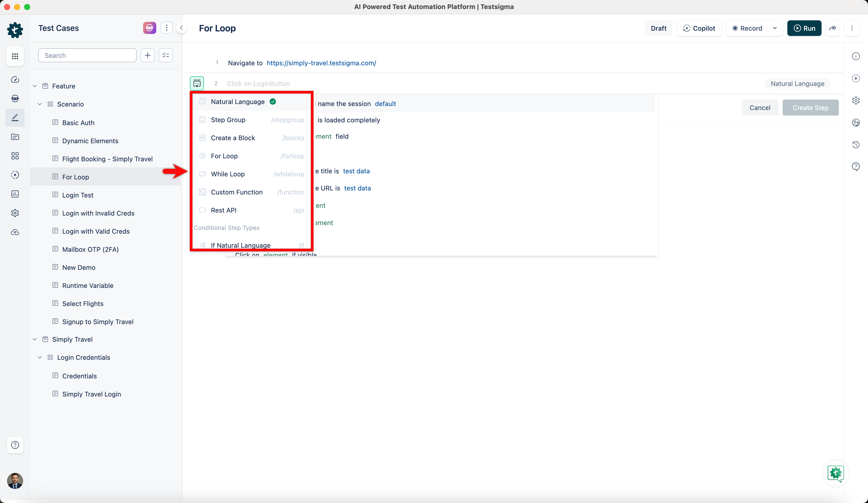Collapse the Feature tree node
This screenshot has height=503, width=868.
(x=35, y=86)
